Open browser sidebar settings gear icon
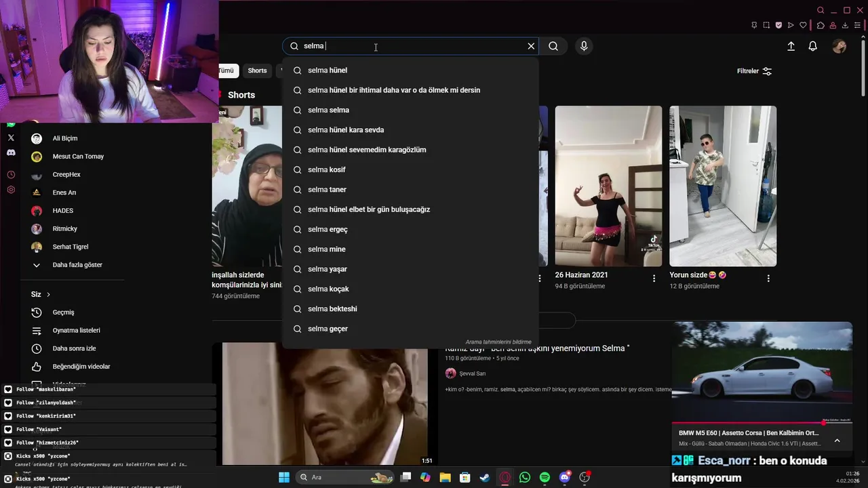 (x=11, y=190)
